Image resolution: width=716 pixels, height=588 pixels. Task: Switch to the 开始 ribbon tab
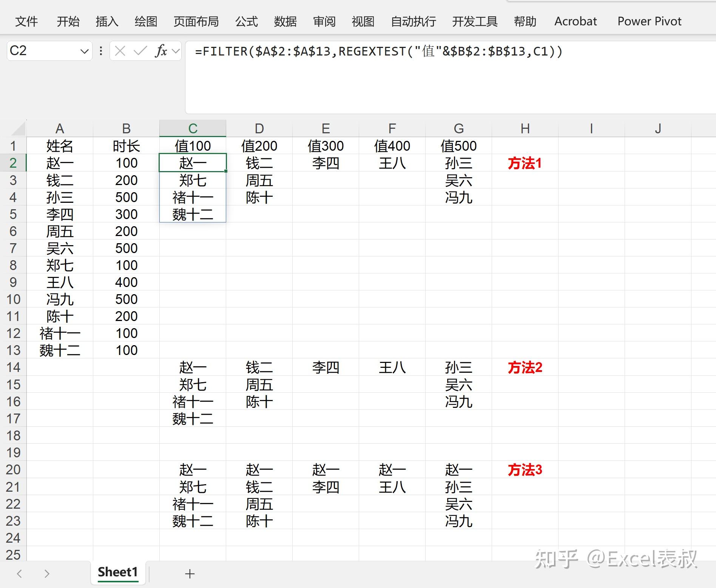[x=68, y=22]
